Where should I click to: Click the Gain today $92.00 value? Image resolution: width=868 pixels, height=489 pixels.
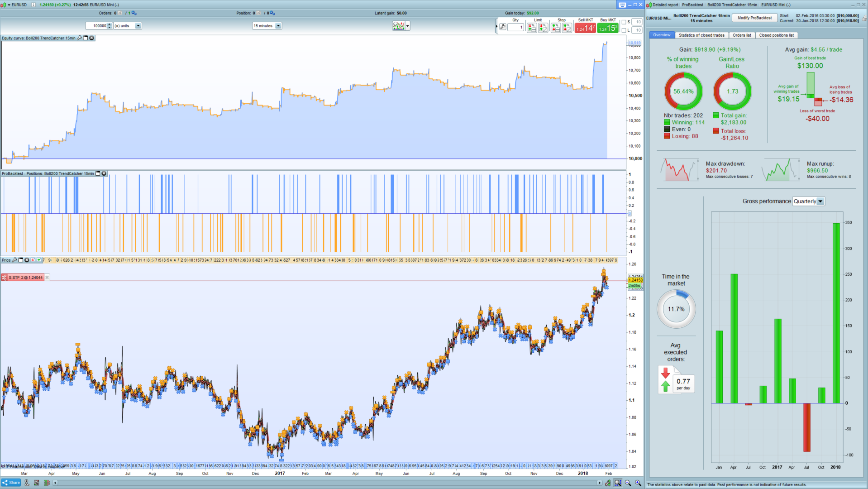pyautogui.click(x=533, y=13)
